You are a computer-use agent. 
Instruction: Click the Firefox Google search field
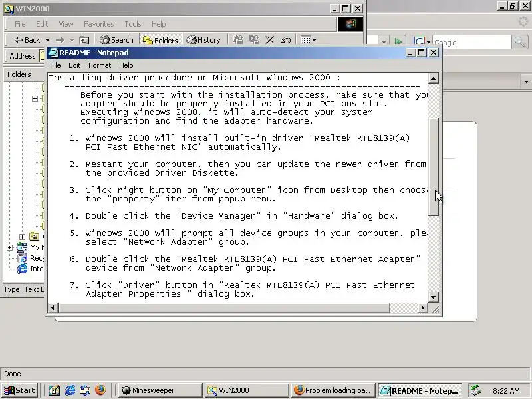[471, 43]
